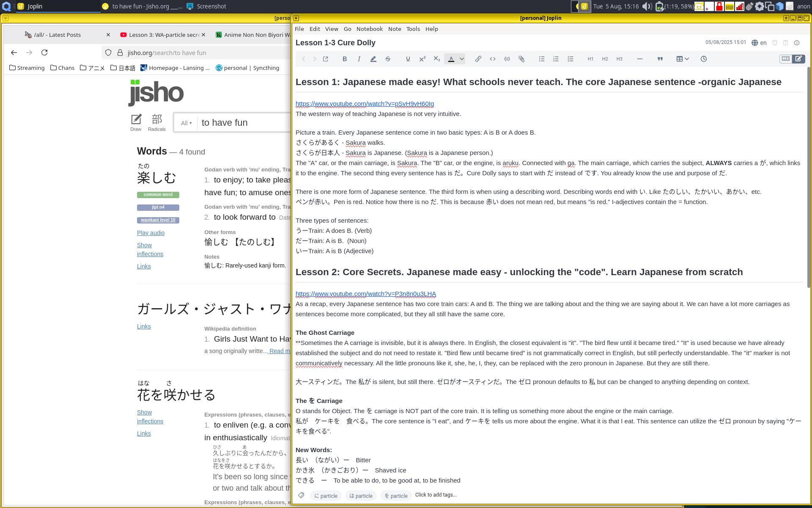Click Play audio for 楽しむ
812x508 pixels.
151,233
